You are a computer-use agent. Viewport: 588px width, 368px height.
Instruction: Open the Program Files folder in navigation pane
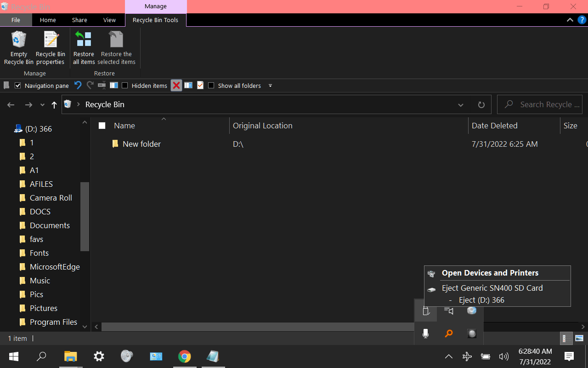(x=53, y=322)
